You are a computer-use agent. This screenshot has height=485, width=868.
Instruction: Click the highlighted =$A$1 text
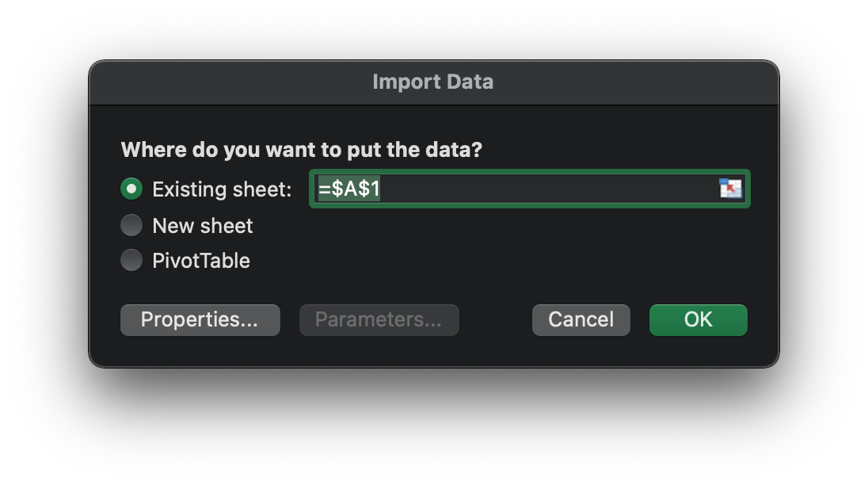(x=348, y=189)
